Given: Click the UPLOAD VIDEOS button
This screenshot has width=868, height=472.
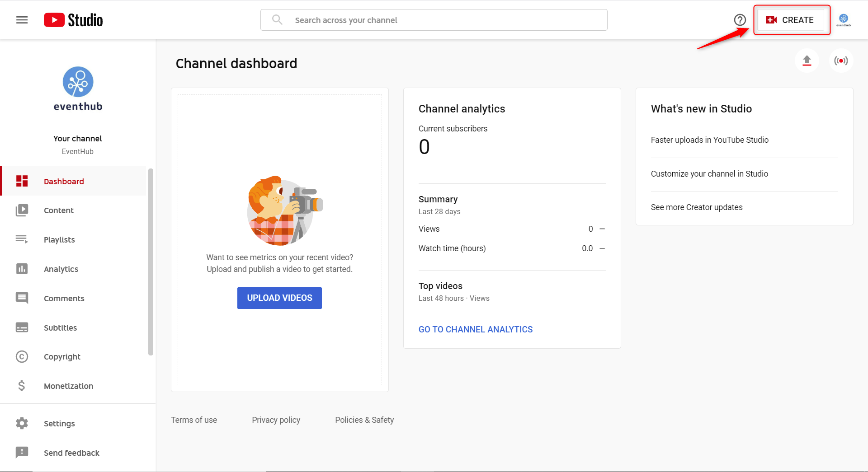Looking at the screenshot, I should tap(279, 298).
